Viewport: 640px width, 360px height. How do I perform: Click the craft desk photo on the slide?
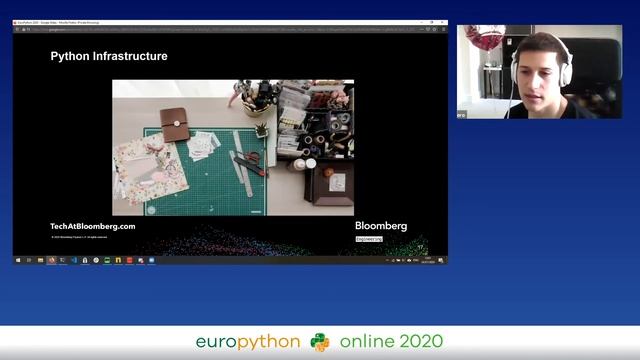pos(233,147)
